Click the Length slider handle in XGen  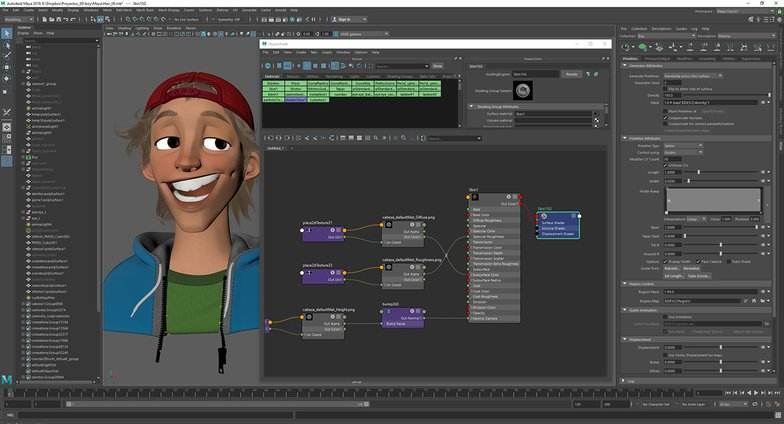(698, 172)
